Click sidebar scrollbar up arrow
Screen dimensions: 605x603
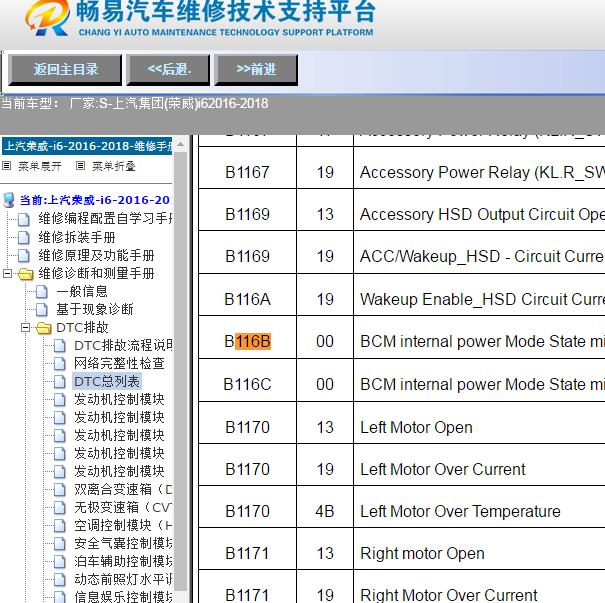pyautogui.click(x=180, y=145)
